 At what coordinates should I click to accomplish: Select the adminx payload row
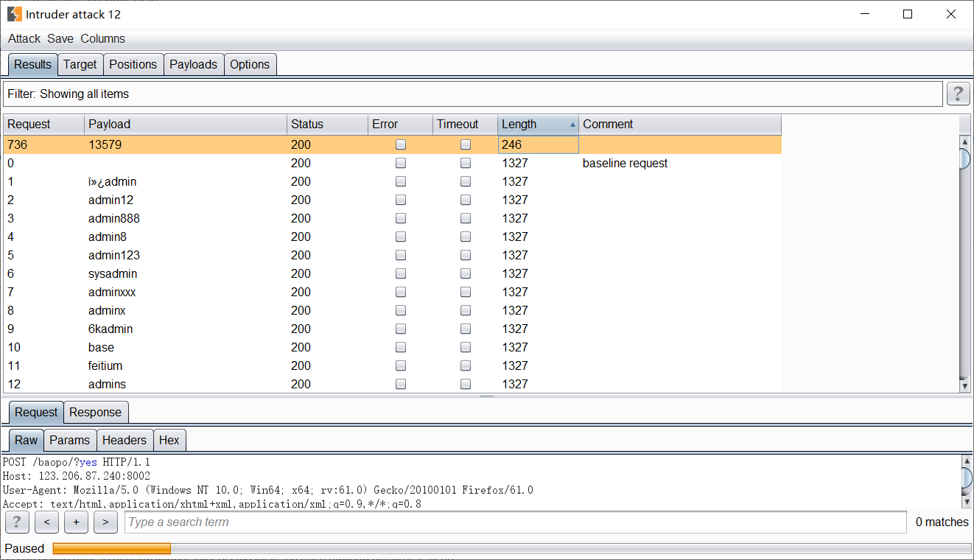[x=393, y=310]
